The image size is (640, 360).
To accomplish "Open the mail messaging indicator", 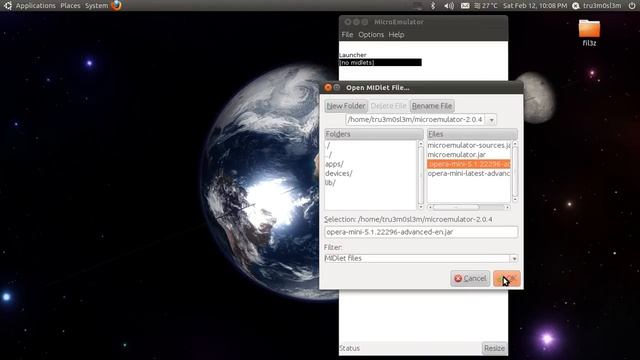I will 465,6.
